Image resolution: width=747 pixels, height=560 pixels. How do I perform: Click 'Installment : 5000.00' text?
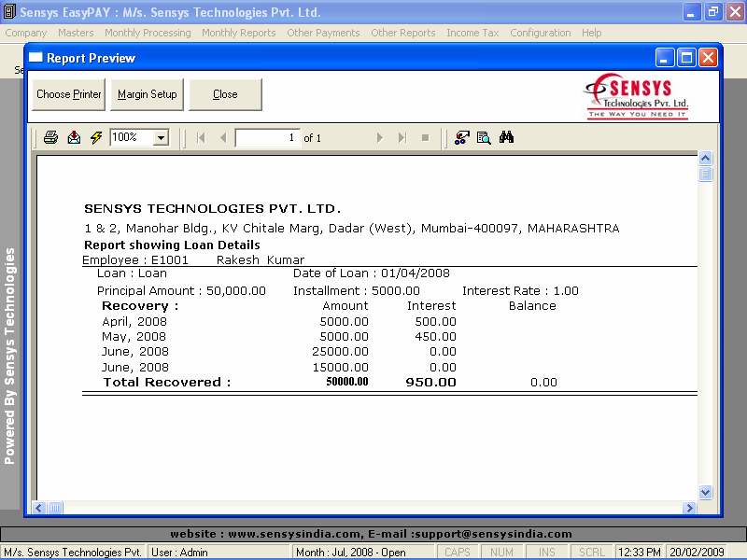[357, 291]
